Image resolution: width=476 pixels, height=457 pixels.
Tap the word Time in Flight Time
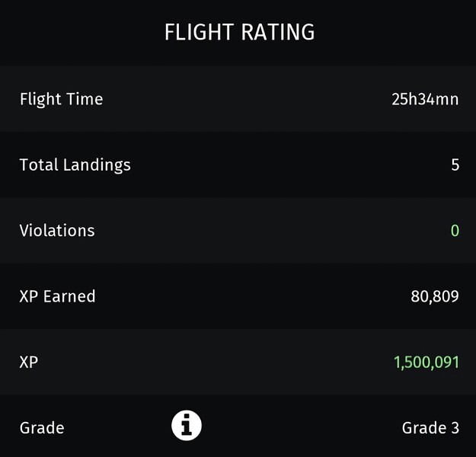(85, 99)
